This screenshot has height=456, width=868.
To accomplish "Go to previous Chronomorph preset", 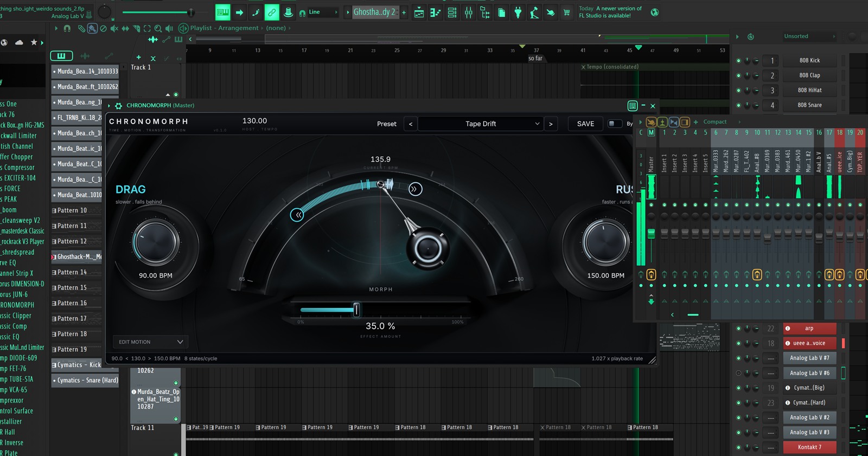I will (411, 124).
